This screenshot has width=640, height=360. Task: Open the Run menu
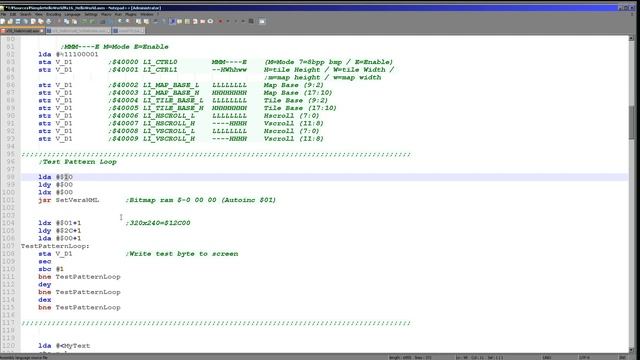(118, 14)
